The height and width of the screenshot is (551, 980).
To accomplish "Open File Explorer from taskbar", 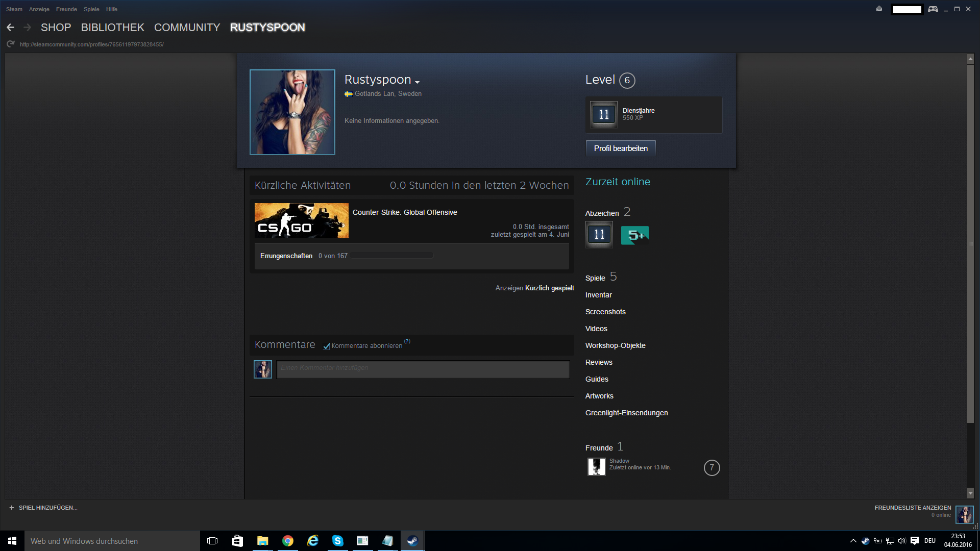I will tap(262, 541).
